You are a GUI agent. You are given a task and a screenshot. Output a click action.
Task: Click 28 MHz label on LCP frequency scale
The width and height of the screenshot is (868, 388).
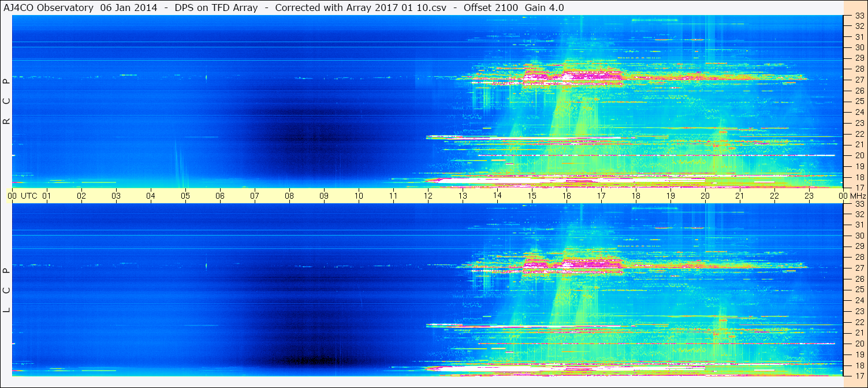coord(859,257)
